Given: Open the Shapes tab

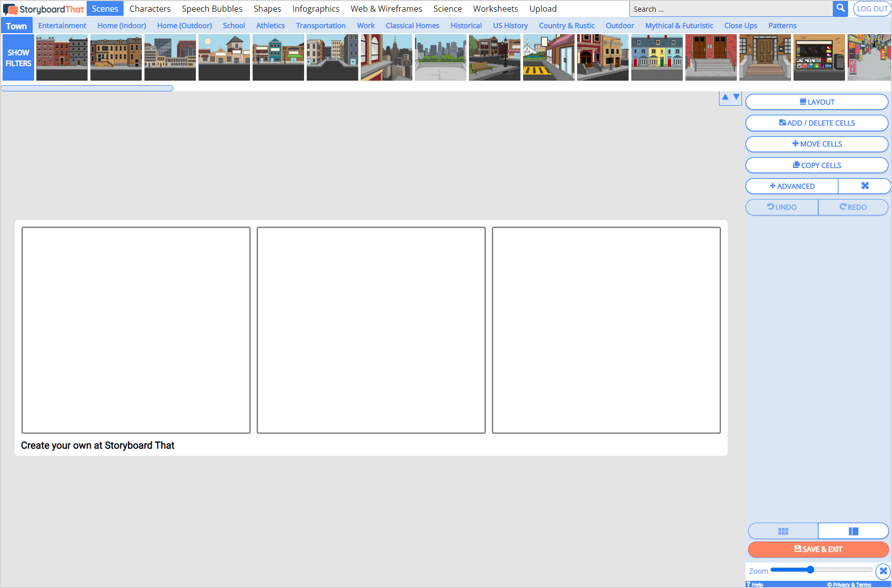Looking at the screenshot, I should coord(267,9).
